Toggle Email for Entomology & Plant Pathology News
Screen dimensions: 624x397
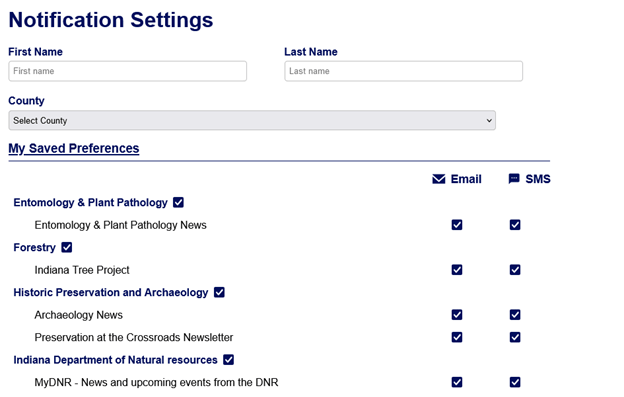click(x=457, y=225)
